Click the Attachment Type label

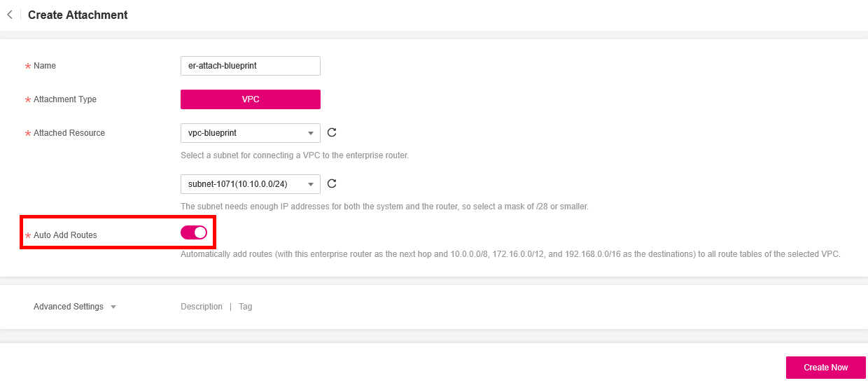tap(65, 99)
